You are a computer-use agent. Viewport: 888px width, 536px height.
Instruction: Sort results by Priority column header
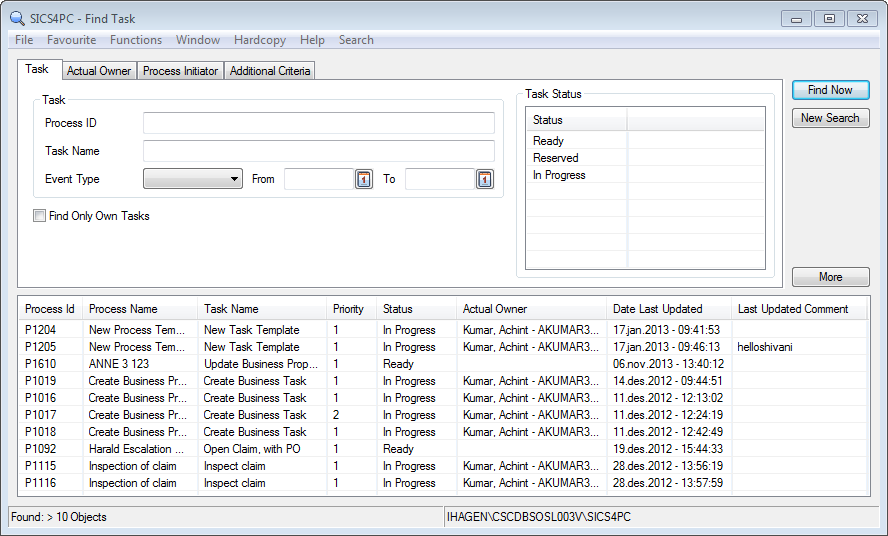coord(351,309)
